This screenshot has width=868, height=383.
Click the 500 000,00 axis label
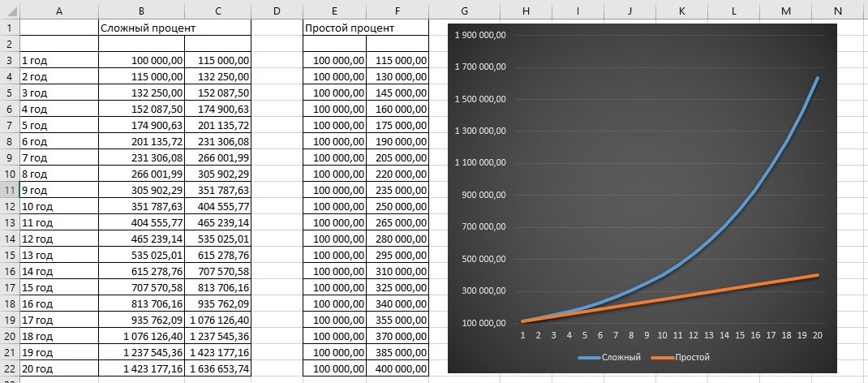(485, 259)
